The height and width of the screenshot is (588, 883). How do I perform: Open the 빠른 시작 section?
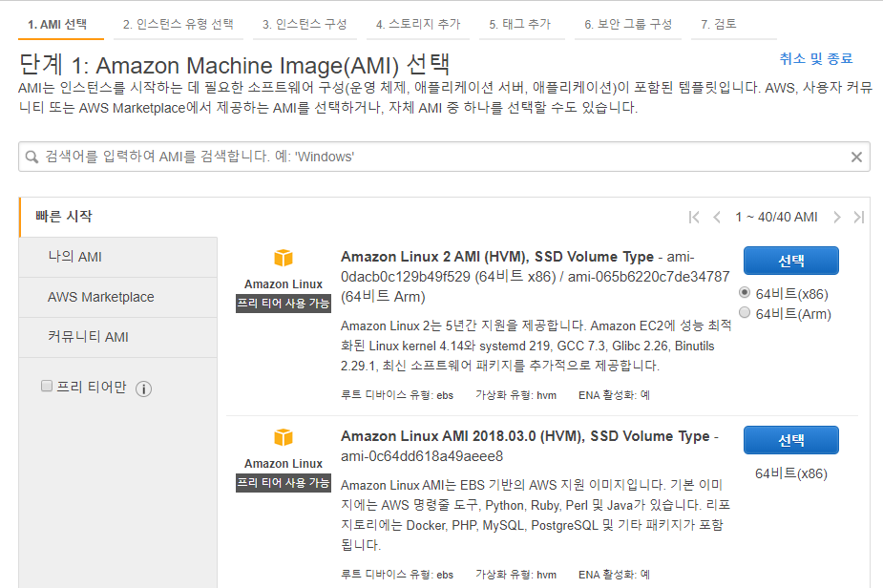117,217
